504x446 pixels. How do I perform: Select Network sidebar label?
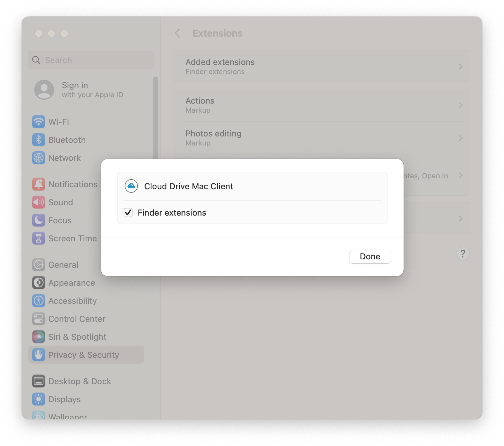[x=64, y=158]
